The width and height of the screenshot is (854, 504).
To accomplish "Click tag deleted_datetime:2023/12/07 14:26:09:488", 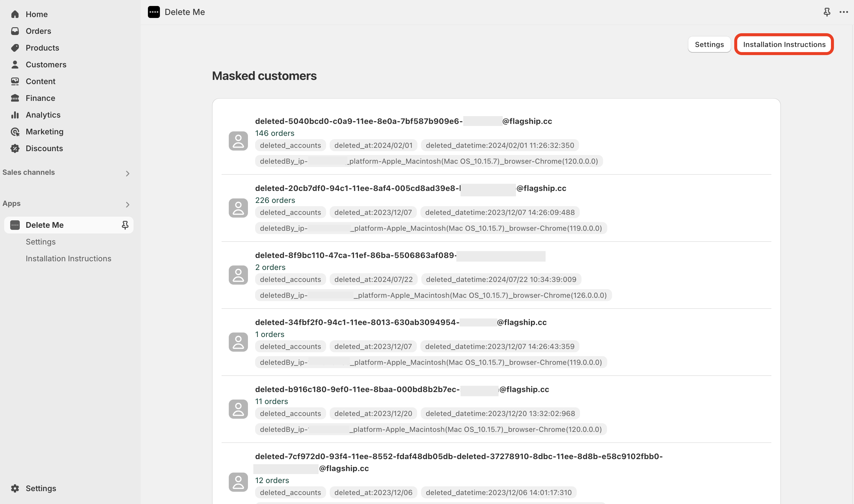I will (x=500, y=212).
